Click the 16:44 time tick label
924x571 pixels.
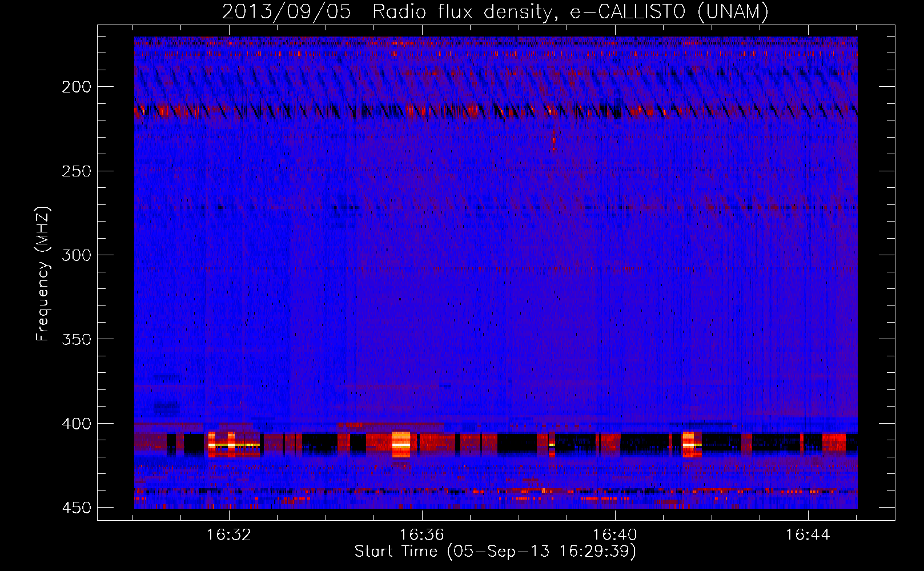[808, 535]
